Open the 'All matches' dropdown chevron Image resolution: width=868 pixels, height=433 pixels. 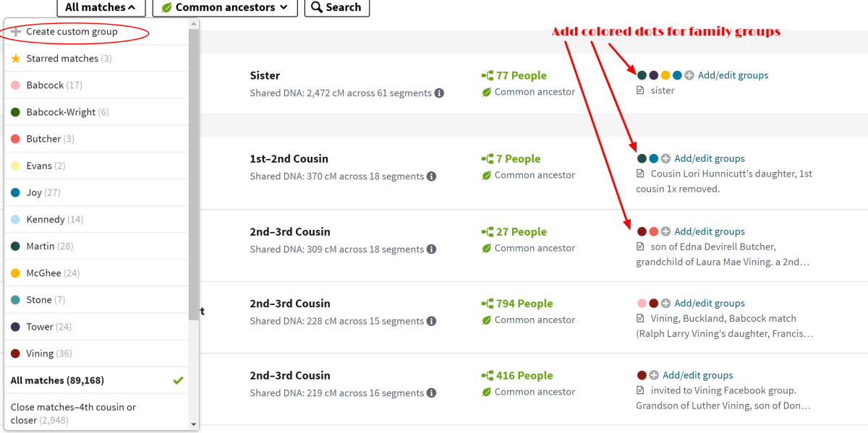[x=132, y=7]
